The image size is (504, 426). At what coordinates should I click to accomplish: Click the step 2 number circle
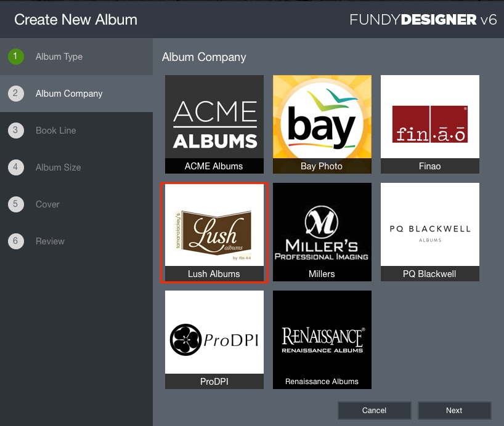pos(16,94)
